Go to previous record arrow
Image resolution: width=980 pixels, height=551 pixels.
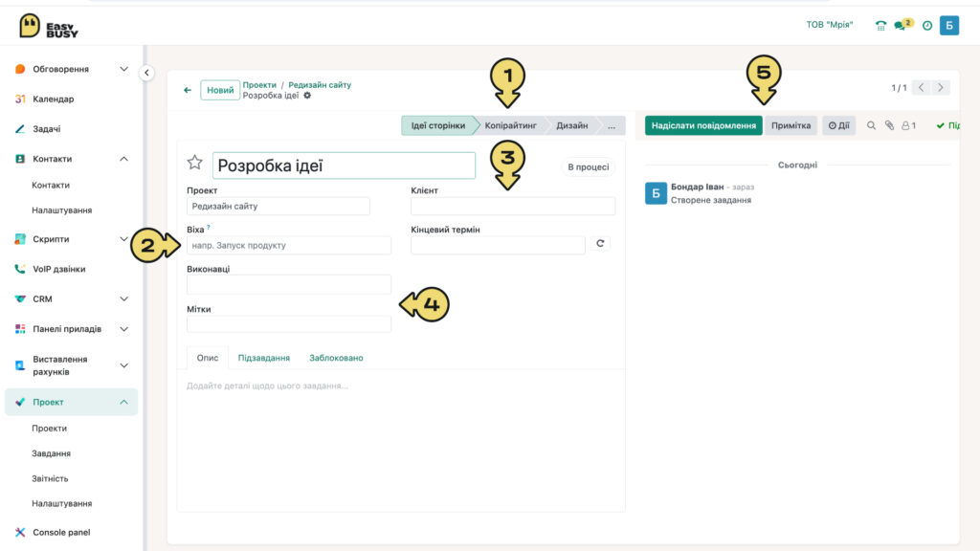coord(922,87)
